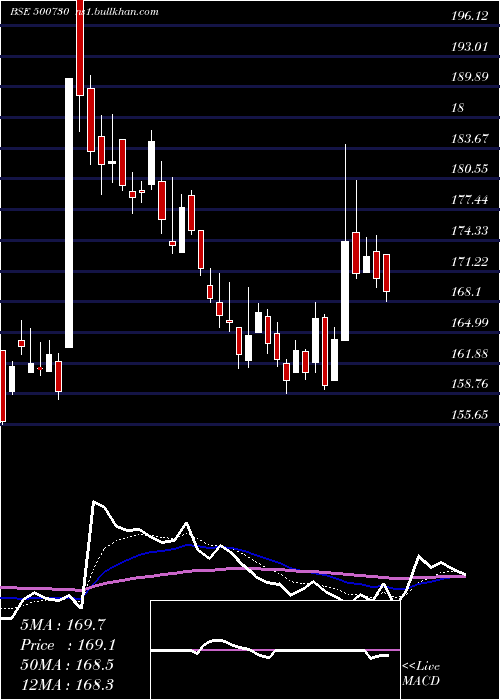500x700 pixels.
Task: Click the 177.44 price level label
Action: click(469, 200)
